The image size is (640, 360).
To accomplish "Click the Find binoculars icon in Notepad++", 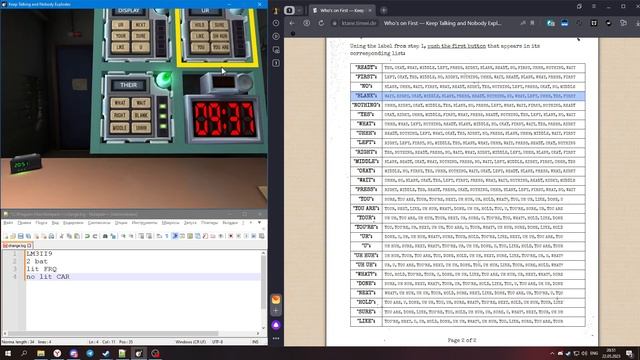I will click(x=105, y=236).
